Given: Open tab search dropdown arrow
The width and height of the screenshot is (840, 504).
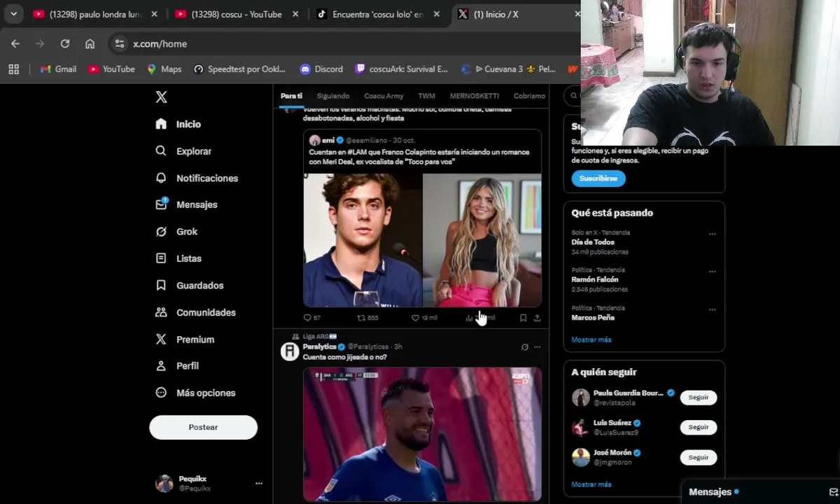Looking at the screenshot, I should tap(13, 14).
